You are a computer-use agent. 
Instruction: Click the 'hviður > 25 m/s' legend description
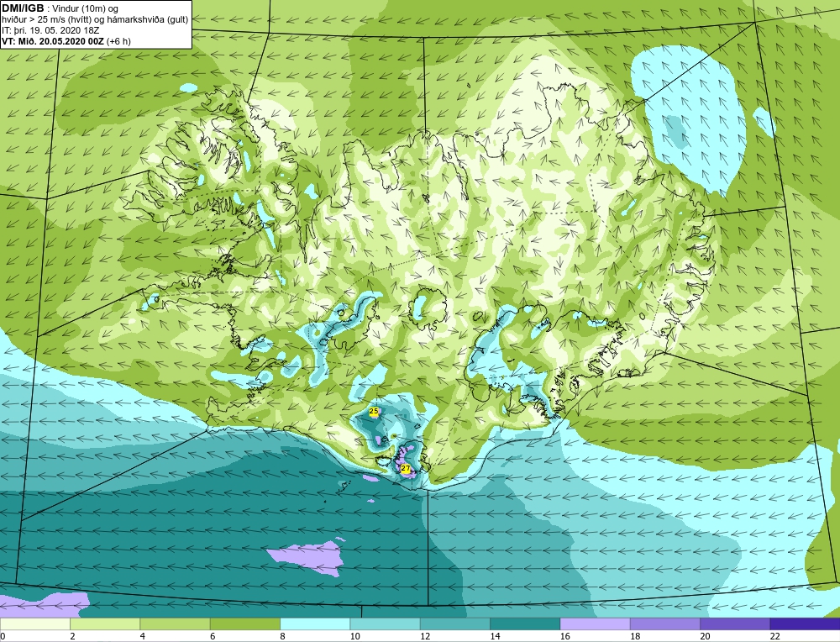pyautogui.click(x=95, y=20)
